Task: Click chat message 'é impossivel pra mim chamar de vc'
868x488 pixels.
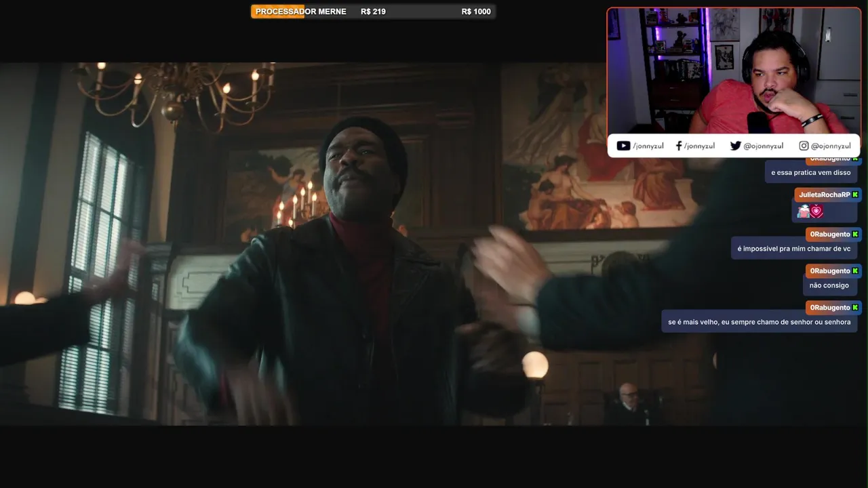Action: pos(793,249)
